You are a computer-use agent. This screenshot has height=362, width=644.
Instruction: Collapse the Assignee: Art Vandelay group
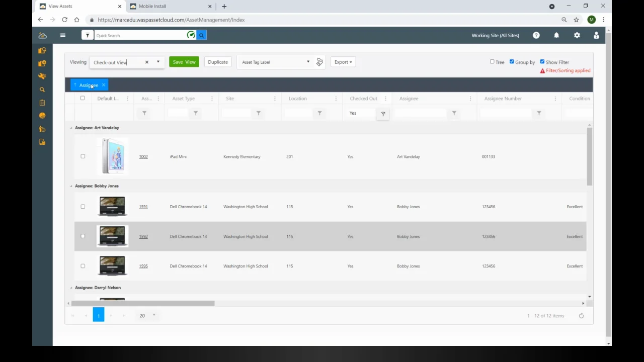click(71, 128)
